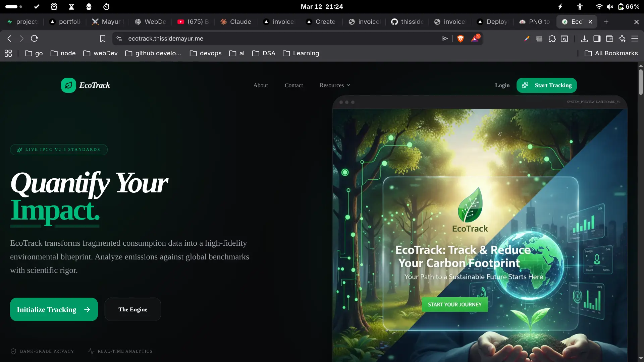Open site settings icon in address bar
The image size is (644, 362).
pyautogui.click(x=119, y=39)
